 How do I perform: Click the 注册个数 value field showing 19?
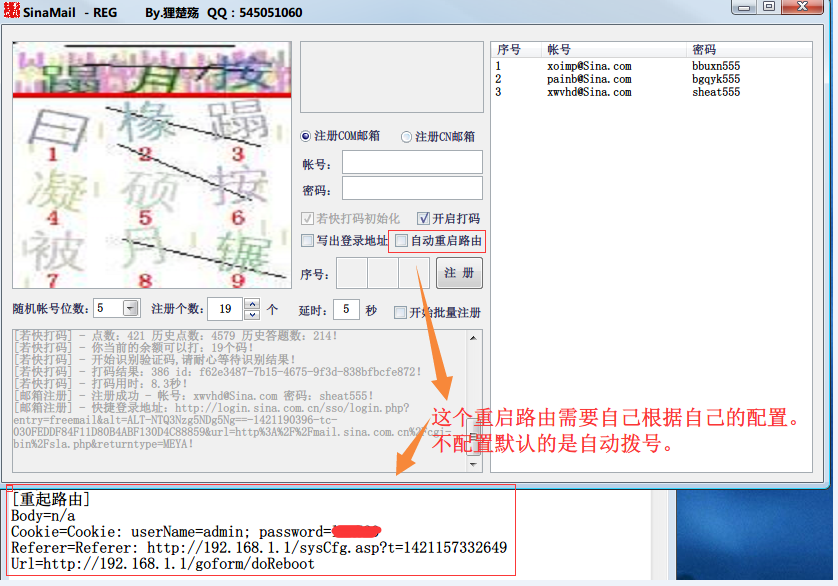[225, 309]
